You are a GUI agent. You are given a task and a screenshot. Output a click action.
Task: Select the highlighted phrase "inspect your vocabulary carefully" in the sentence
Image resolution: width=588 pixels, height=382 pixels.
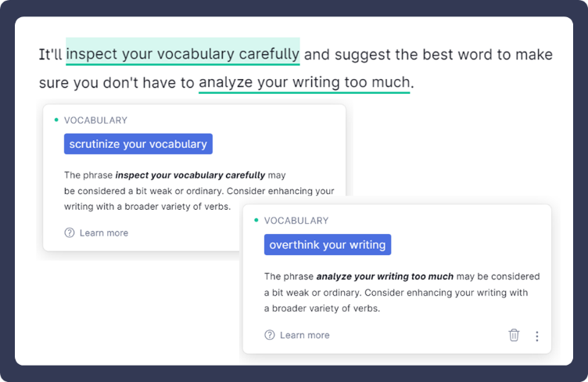[182, 54]
